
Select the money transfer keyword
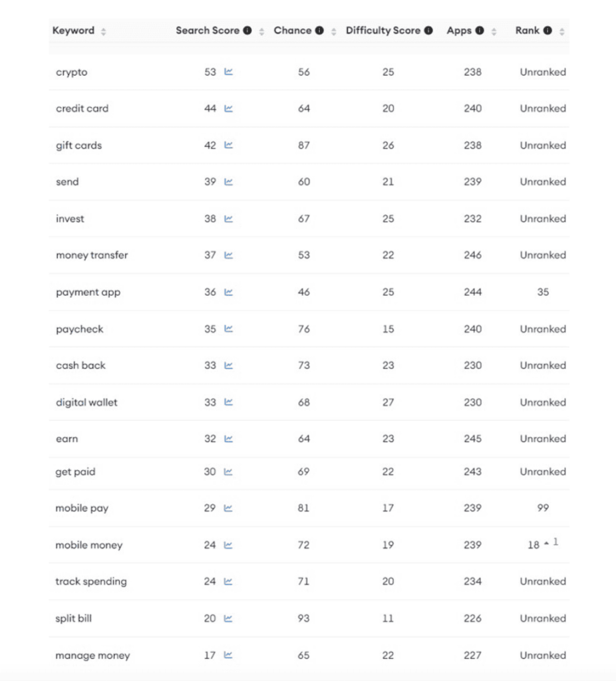coord(92,255)
